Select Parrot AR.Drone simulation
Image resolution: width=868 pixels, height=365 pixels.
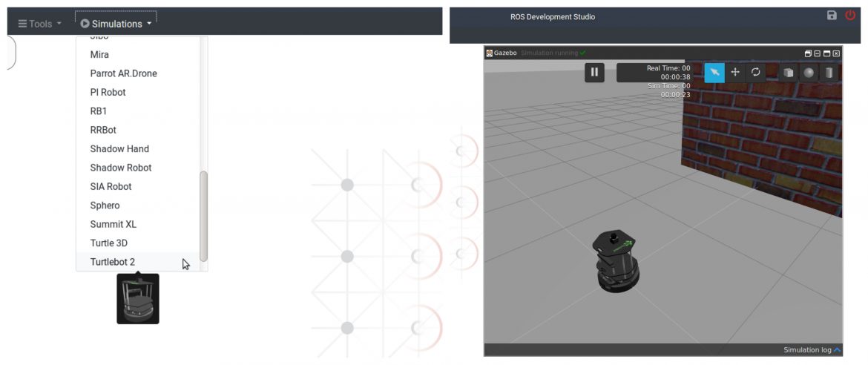coord(138,73)
